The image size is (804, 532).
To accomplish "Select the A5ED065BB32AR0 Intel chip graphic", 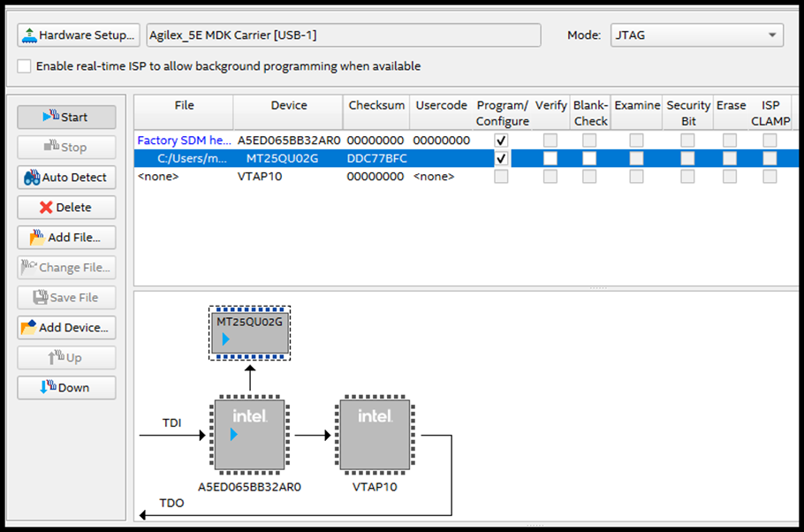I will point(249,435).
